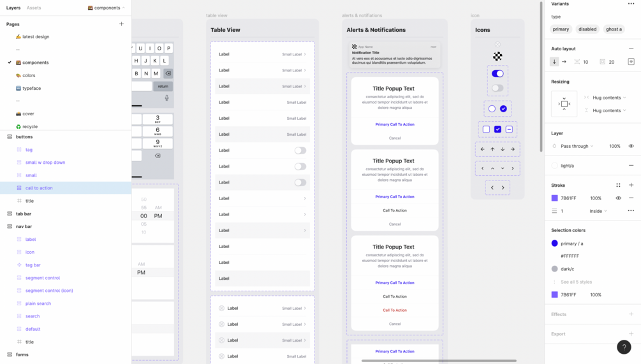Image resolution: width=641 pixels, height=364 pixels.
Task: Set auto layout direction to horizontal
Action: [x=564, y=62]
